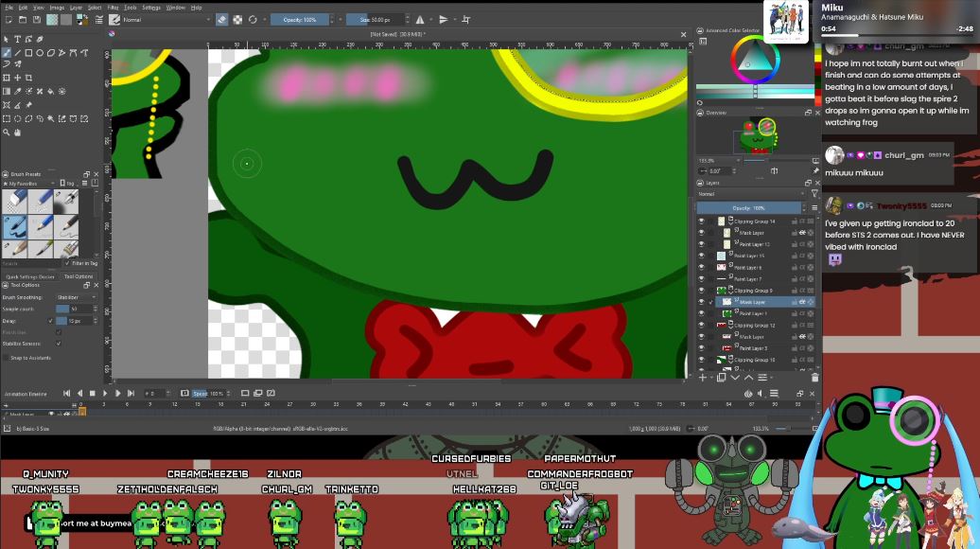Select the eraser brush preset thumbnail
980x549 pixels.
pos(14,203)
